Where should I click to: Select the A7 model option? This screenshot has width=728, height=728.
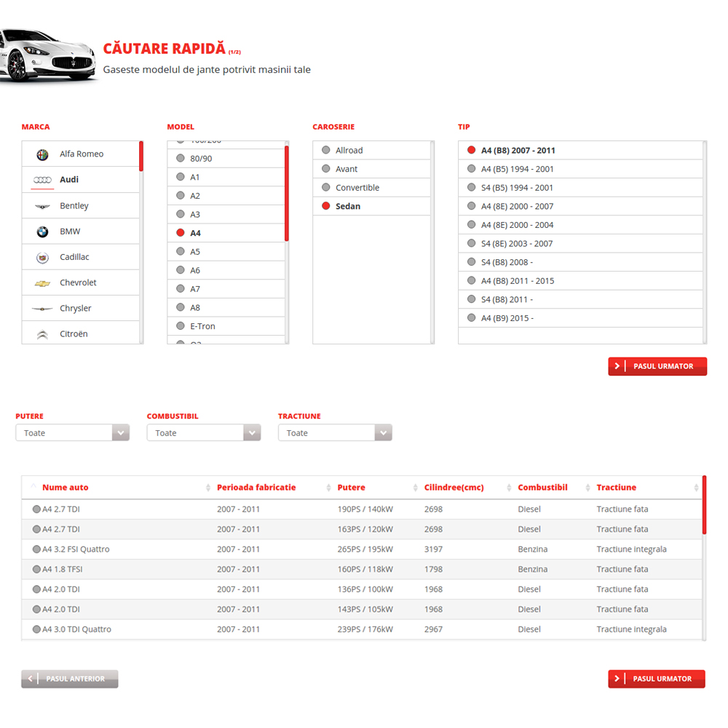coord(226,289)
